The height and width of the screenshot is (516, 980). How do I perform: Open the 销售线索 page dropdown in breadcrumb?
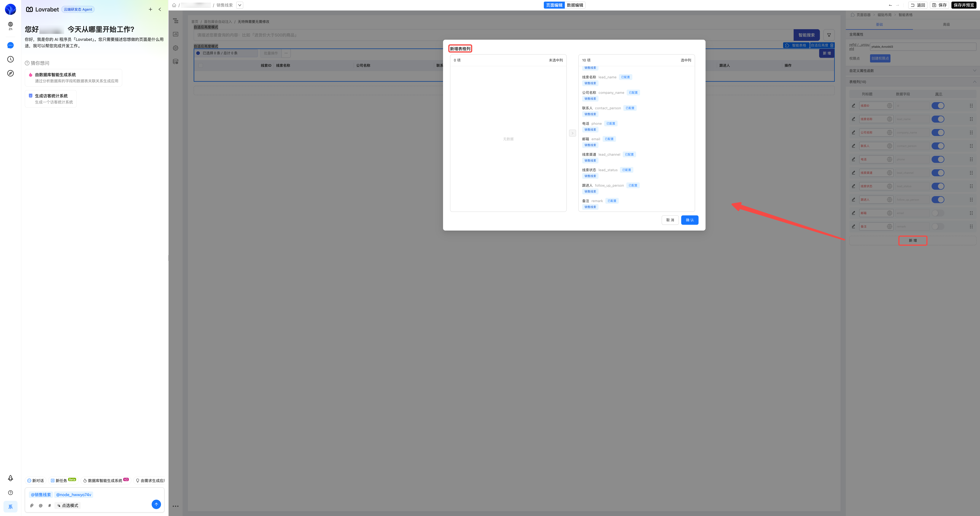coord(240,5)
